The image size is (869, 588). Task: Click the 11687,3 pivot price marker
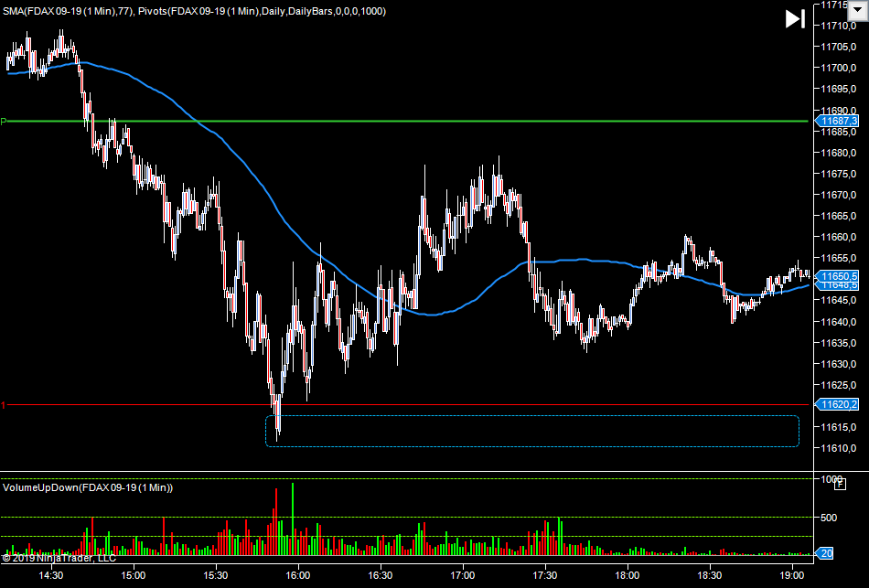pos(837,121)
